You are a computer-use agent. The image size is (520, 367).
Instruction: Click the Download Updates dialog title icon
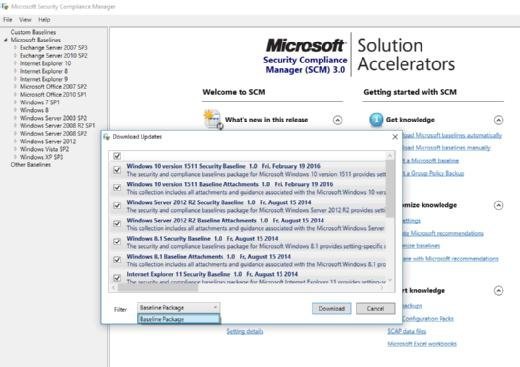coord(106,137)
